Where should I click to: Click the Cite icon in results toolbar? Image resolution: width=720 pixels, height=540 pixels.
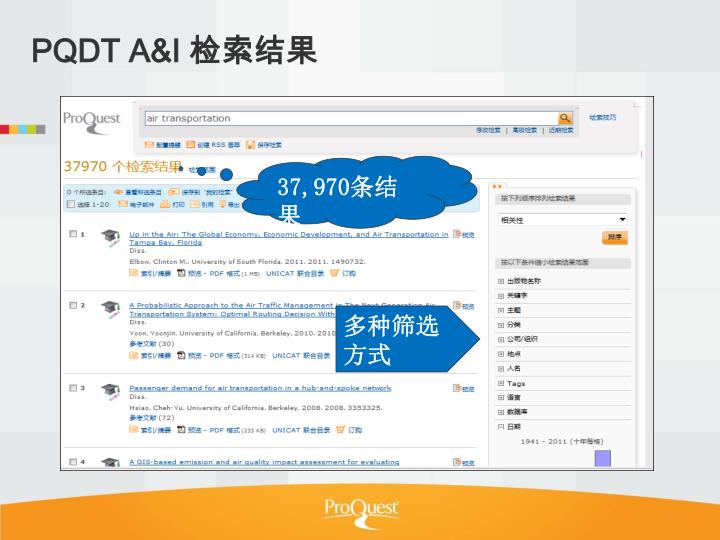click(195, 204)
